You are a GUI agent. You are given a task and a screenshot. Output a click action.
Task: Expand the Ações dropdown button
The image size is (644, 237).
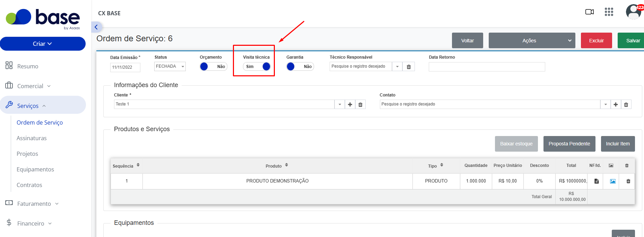coord(532,41)
